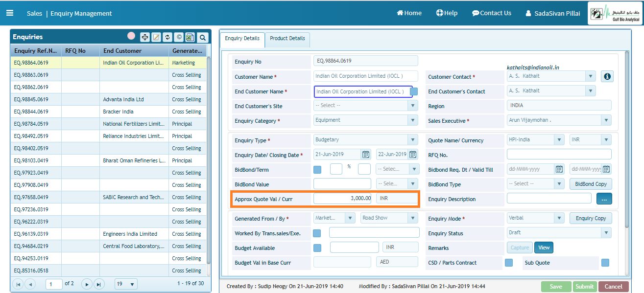Toggle the Sub Quote checkbox
The width and height of the screenshot is (644, 293).
[605, 263]
